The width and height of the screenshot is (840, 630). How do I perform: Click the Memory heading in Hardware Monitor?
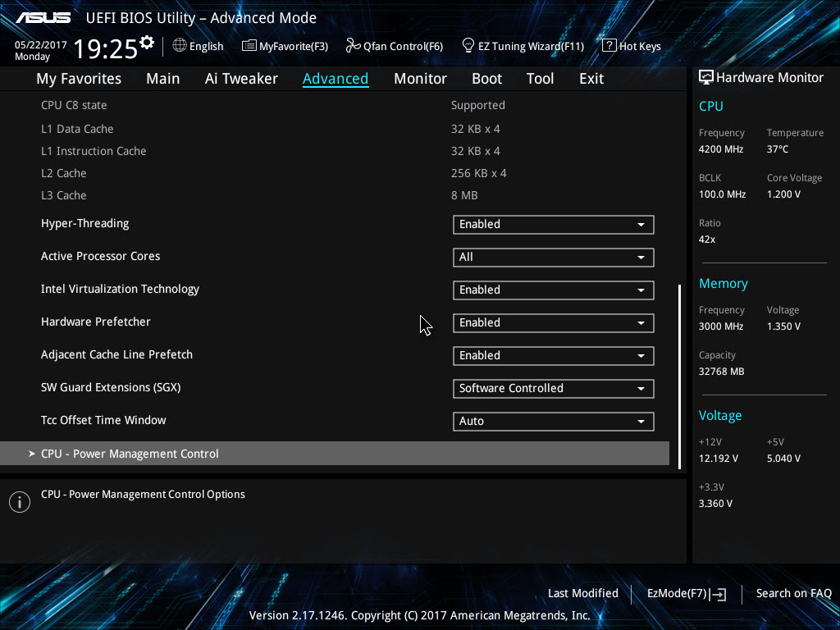(724, 283)
